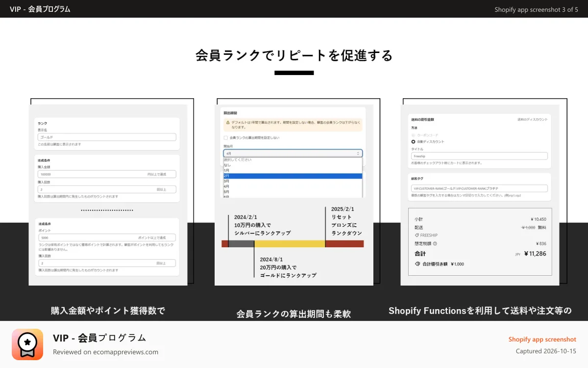This screenshot has height=368, width=588.
Task: Click the ¥836 estimated tax value
Action: (x=541, y=243)
